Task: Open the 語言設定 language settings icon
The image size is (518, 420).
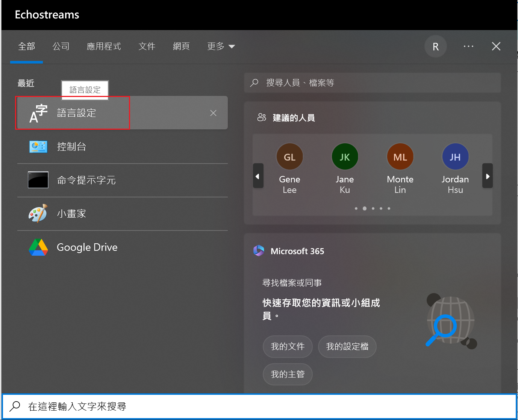Action: click(38, 113)
